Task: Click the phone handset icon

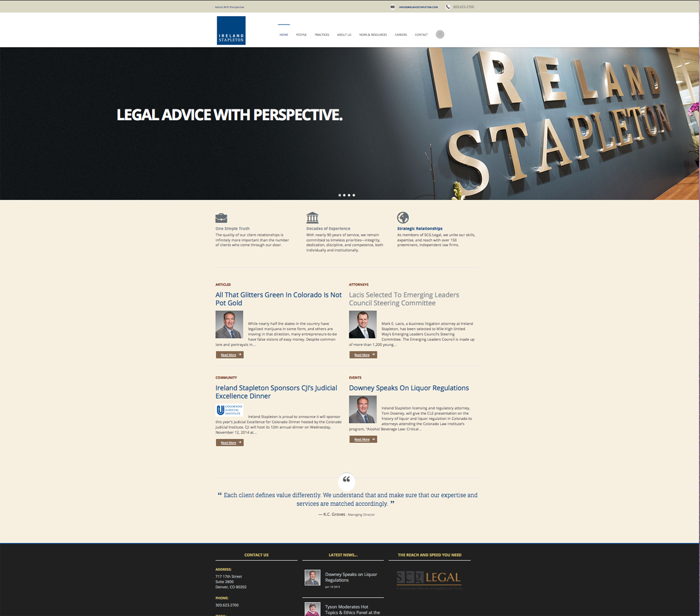Action: click(x=448, y=7)
